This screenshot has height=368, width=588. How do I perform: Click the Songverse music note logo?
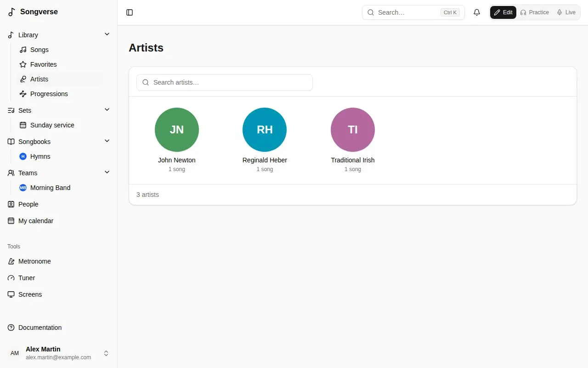point(11,12)
